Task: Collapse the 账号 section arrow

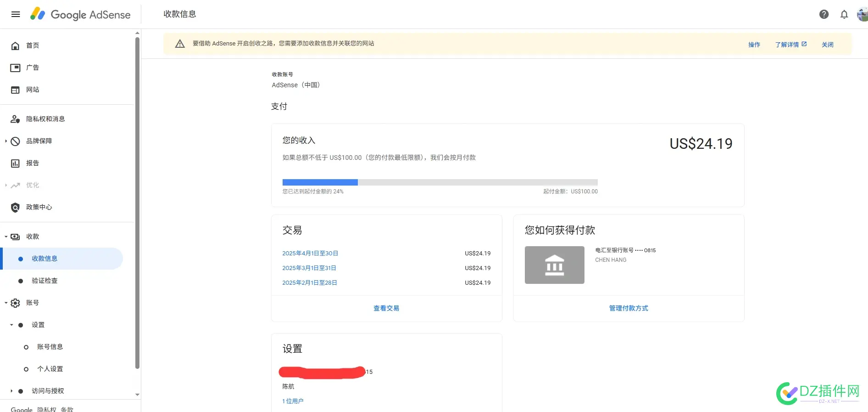Action: 6,303
